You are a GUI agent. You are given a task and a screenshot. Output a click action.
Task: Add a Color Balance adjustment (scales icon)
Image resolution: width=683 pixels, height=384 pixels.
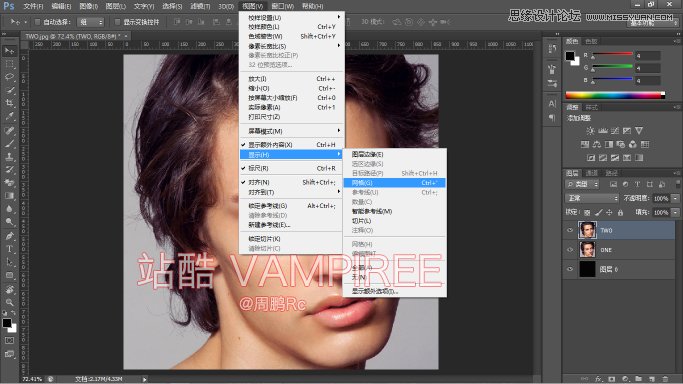(x=597, y=144)
